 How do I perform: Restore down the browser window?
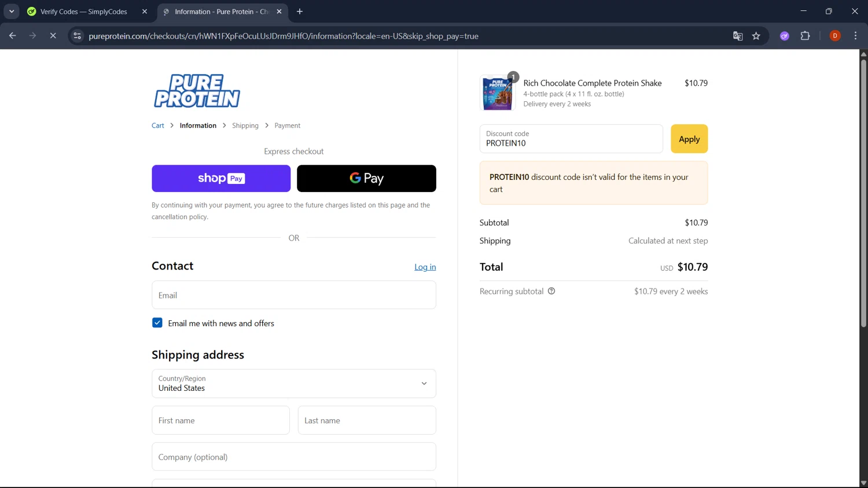pos(829,11)
